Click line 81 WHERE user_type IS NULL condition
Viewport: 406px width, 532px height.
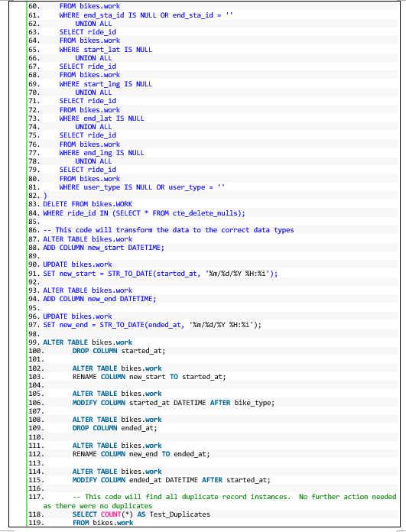tap(142, 187)
